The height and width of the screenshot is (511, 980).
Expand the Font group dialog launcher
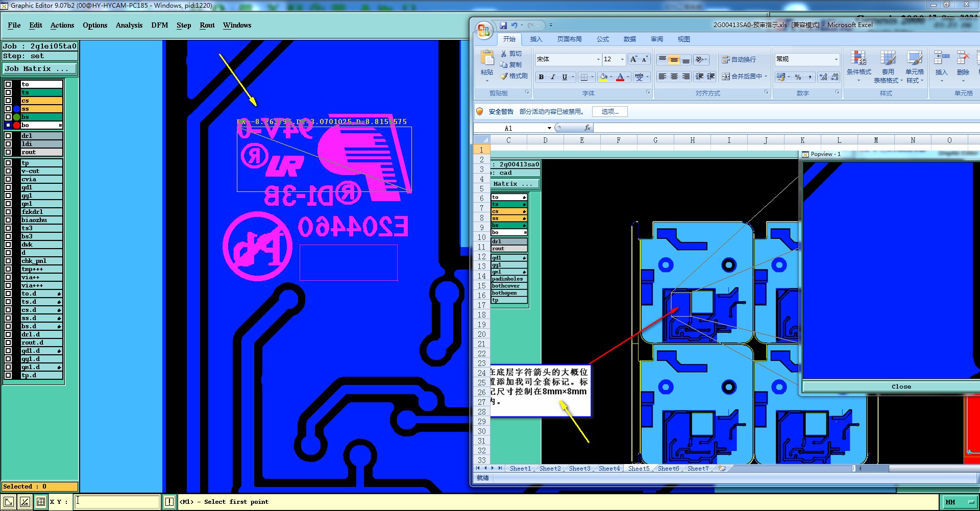click(x=648, y=92)
